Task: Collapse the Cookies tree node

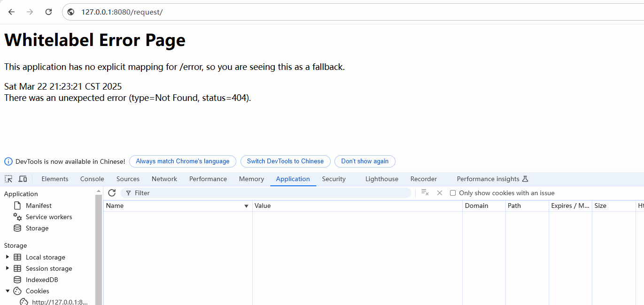Action: pyautogui.click(x=7, y=291)
